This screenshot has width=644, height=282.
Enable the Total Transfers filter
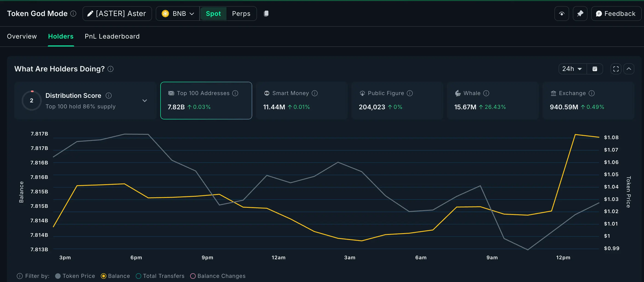[138, 276]
